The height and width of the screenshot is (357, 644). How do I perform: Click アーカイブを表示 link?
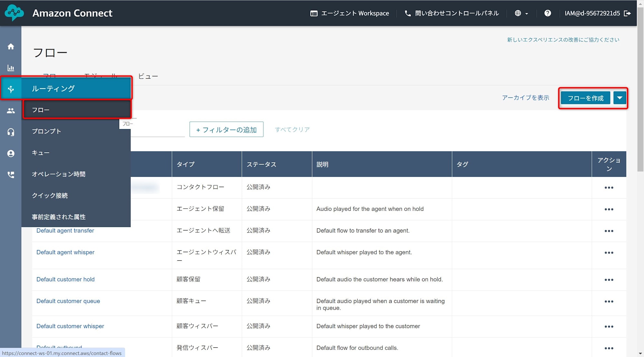click(x=526, y=98)
